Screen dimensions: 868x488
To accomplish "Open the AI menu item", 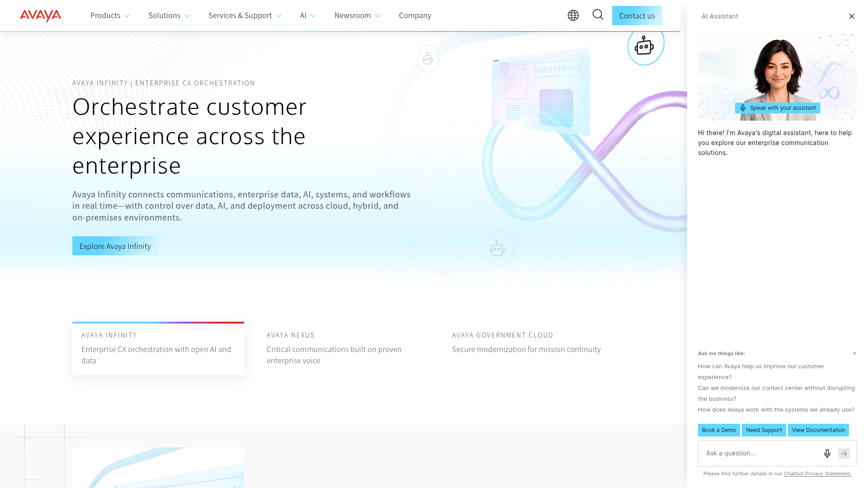I will pyautogui.click(x=303, y=15).
